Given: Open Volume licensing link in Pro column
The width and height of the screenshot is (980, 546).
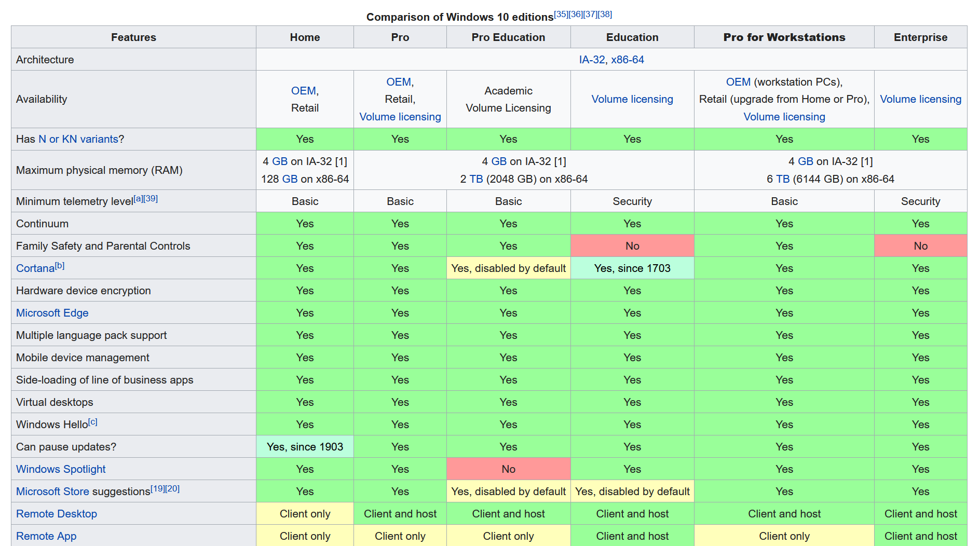Looking at the screenshot, I should tap(400, 117).
